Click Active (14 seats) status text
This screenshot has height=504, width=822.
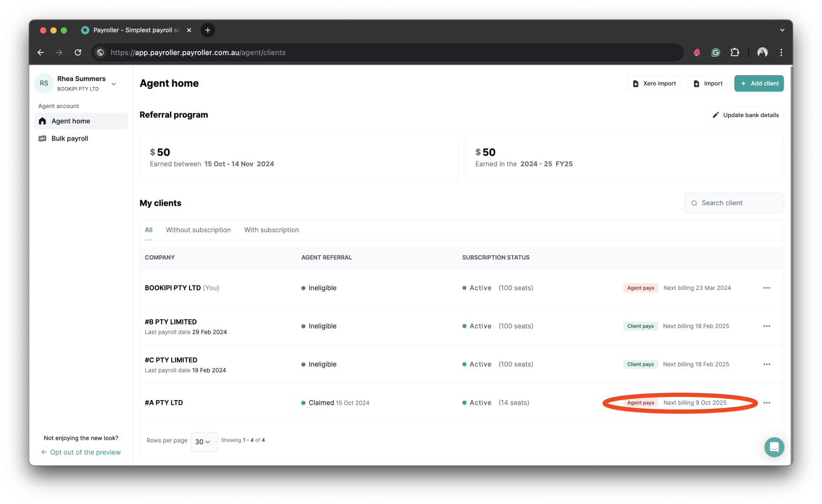(x=496, y=403)
